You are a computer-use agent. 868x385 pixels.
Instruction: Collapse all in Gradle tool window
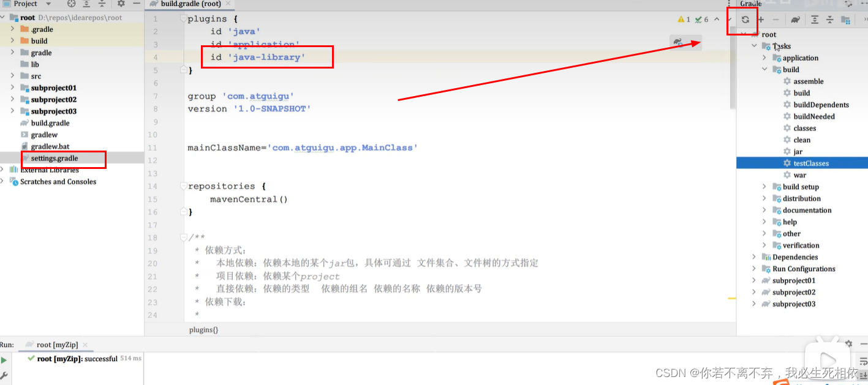coord(829,20)
